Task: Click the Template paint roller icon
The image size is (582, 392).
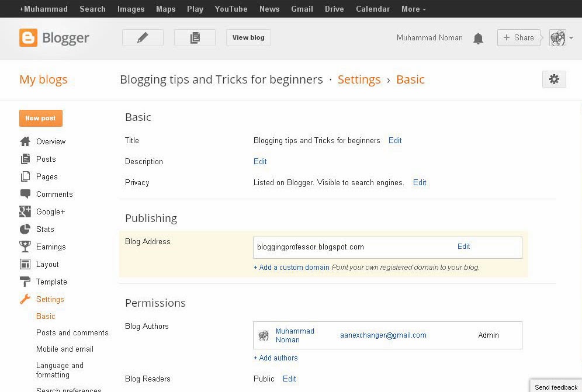Action: 25,282
